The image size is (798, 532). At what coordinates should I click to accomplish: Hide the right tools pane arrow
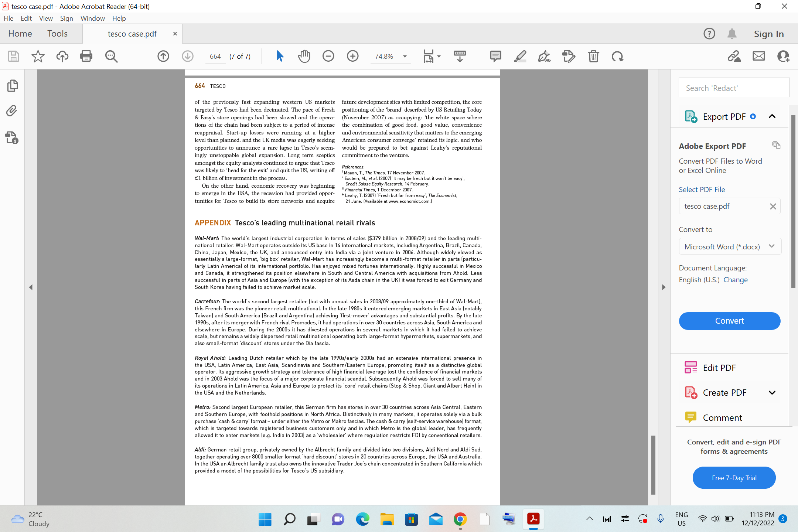click(664, 287)
